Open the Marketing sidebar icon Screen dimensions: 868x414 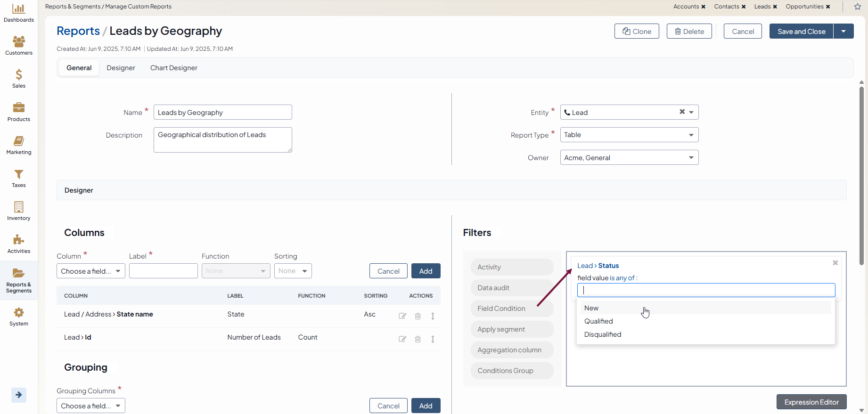pos(19,145)
